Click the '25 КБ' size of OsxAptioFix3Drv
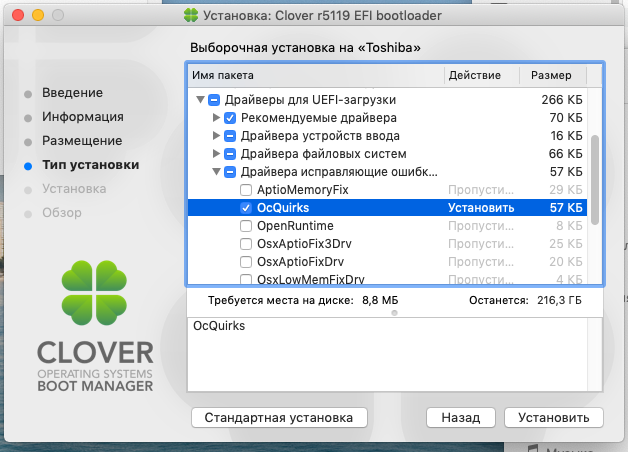This screenshot has height=452, width=628. pyautogui.click(x=566, y=244)
